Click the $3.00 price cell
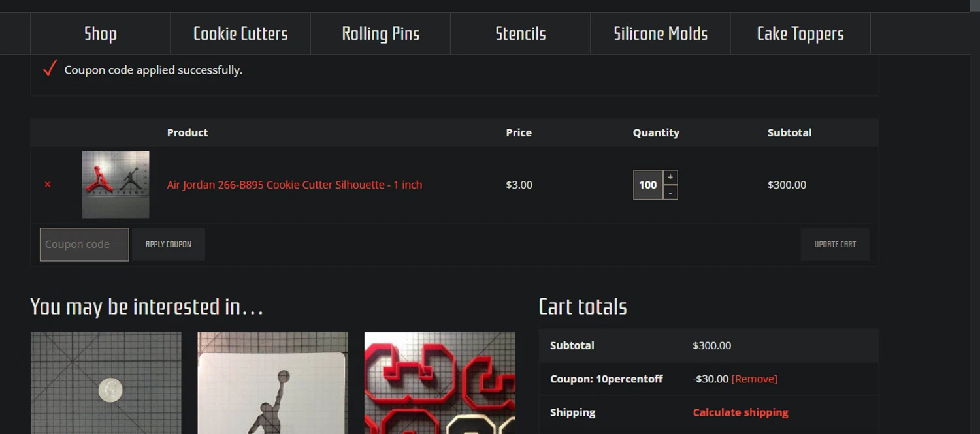Image resolution: width=980 pixels, height=434 pixels. click(519, 185)
